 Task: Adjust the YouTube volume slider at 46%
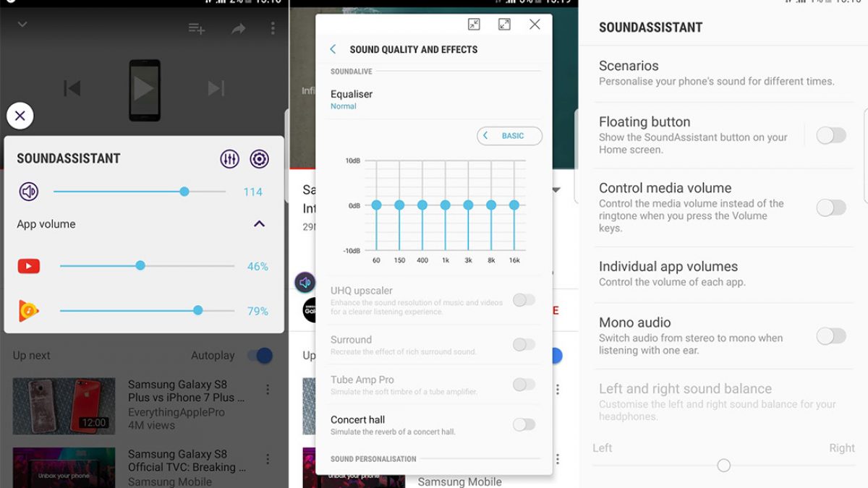click(147, 266)
